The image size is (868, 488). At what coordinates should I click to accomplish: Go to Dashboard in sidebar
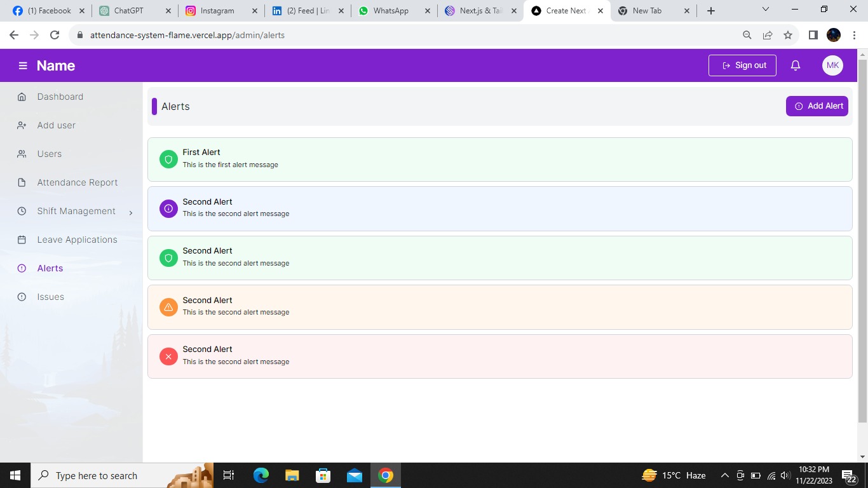(60, 97)
